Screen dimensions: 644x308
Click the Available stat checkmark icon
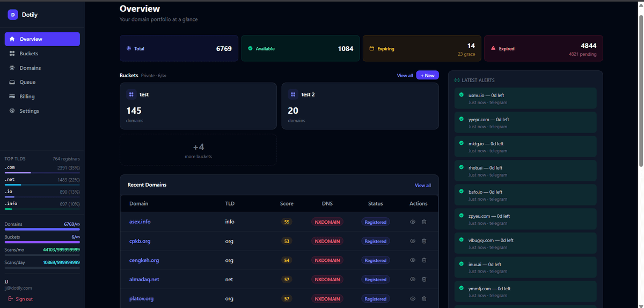[x=250, y=48]
